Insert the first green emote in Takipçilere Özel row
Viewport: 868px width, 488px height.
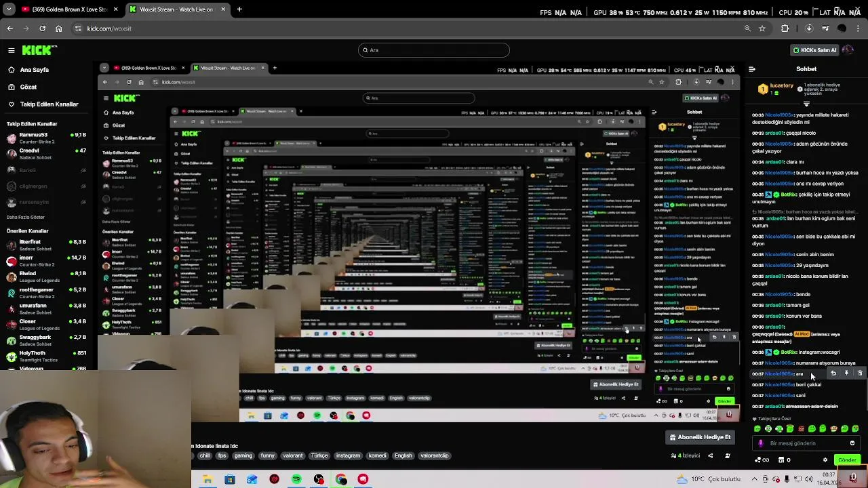757,429
